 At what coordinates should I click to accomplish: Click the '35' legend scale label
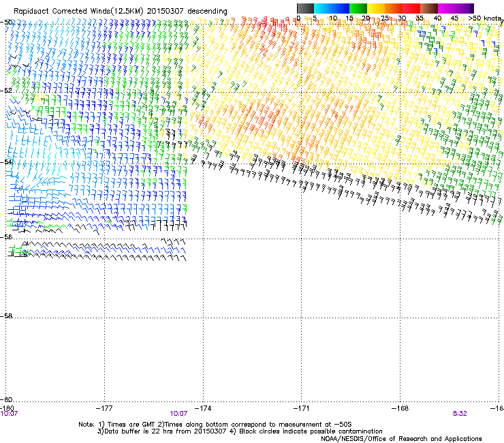tap(420, 18)
